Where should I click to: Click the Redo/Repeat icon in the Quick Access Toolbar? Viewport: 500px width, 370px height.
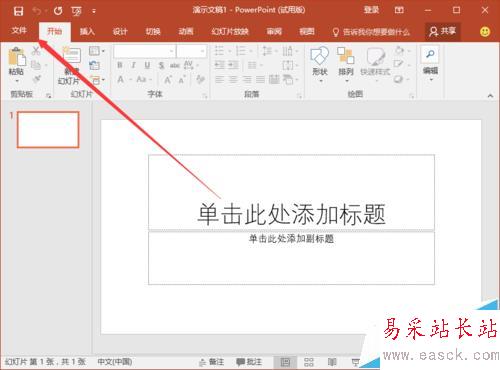pos(58,11)
